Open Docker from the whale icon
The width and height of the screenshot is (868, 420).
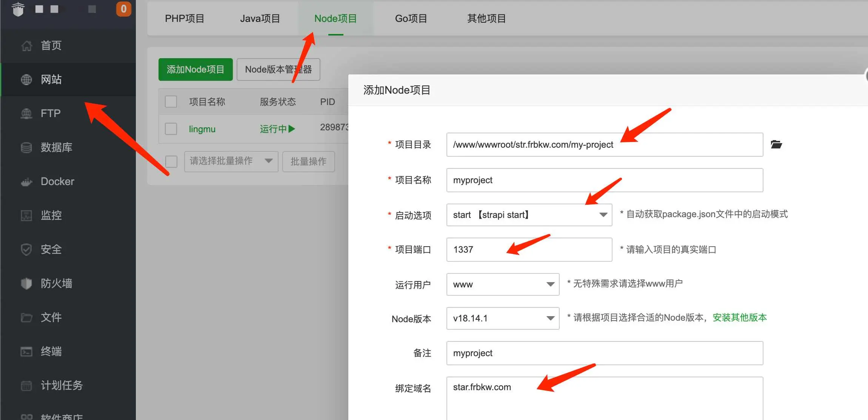coord(26,182)
